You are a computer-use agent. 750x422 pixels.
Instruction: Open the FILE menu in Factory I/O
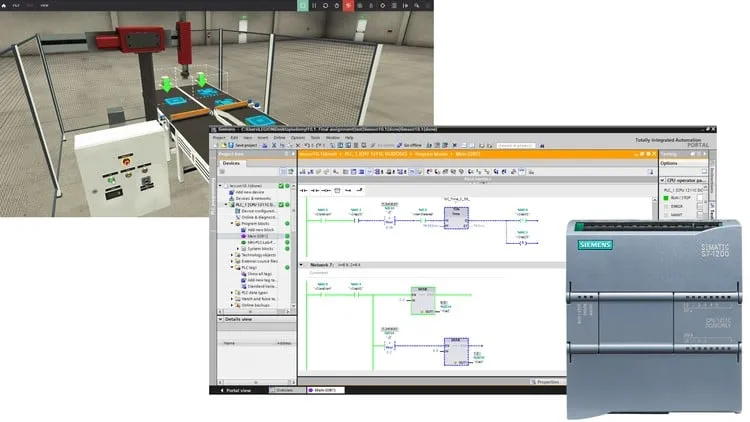pos(16,5)
